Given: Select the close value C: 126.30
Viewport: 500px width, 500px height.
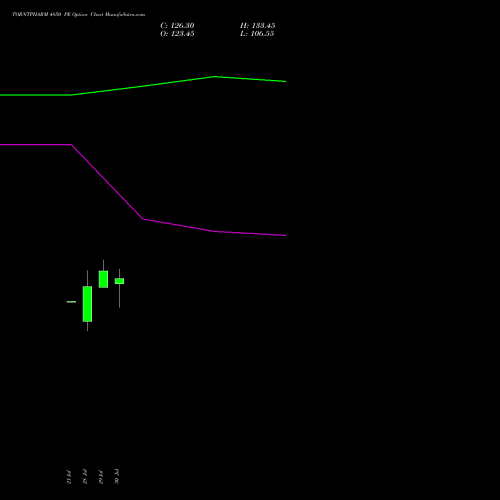Looking at the screenshot, I should [x=177, y=26].
